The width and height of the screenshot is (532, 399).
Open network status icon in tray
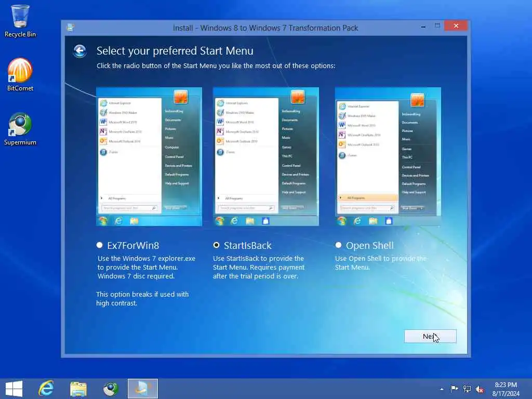coord(467,389)
